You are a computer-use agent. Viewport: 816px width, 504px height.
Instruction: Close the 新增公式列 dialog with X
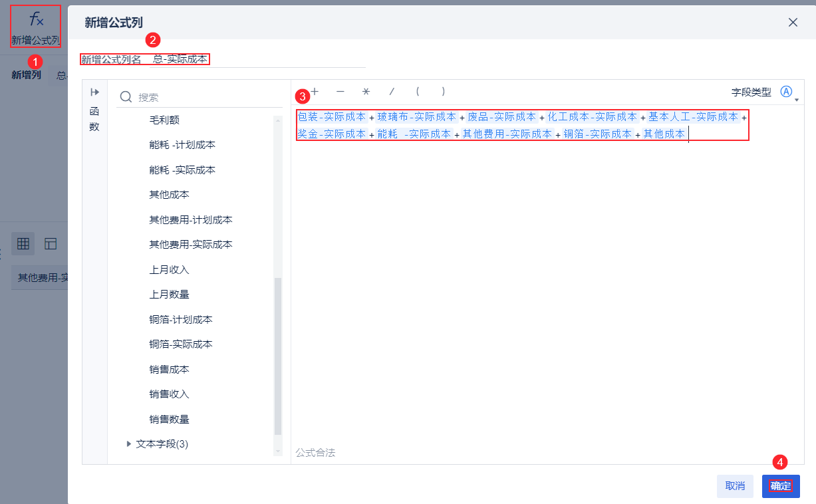793,22
